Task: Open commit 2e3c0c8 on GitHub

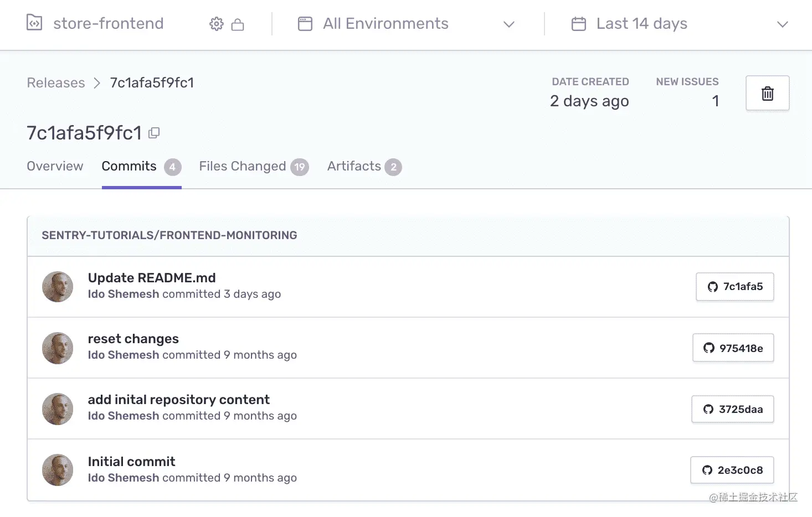Action: 732,470
